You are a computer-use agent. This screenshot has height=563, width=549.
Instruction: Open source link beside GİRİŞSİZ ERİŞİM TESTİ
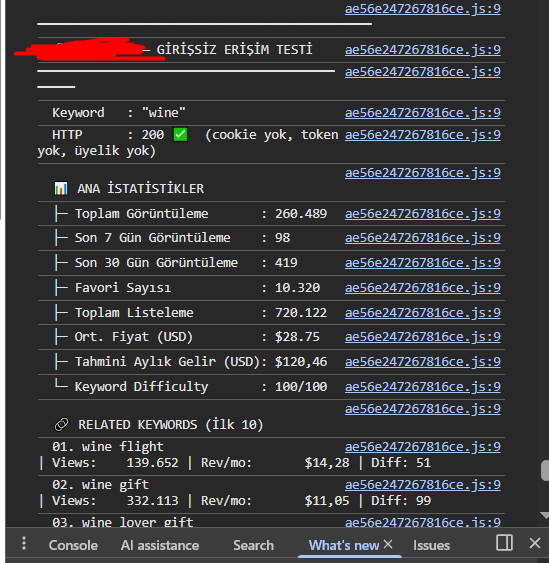pos(423,50)
